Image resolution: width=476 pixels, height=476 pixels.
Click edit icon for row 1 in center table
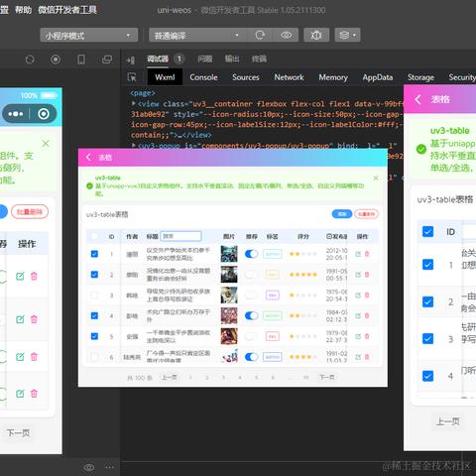pos(358,254)
